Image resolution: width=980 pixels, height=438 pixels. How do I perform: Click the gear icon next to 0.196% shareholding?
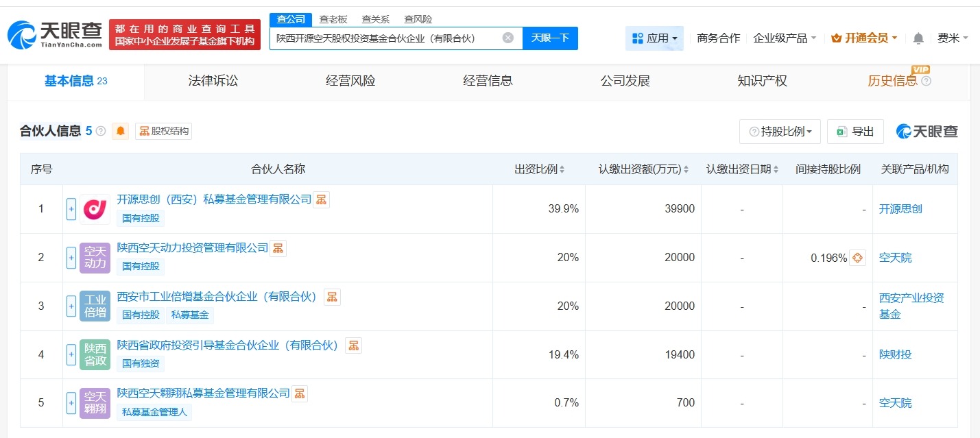point(856,257)
